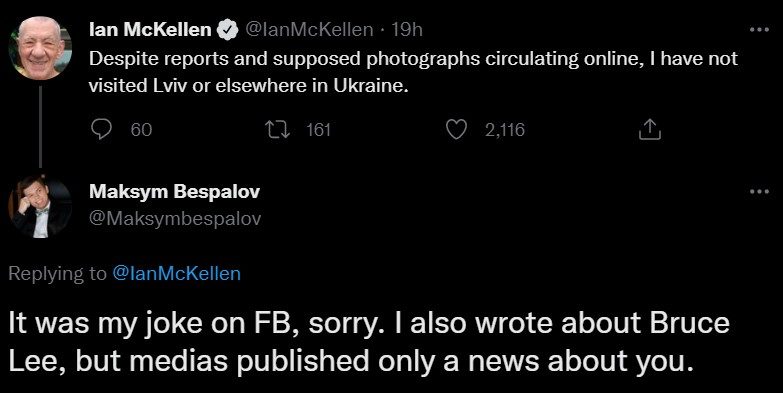Click the 2,116 likes count

point(505,130)
